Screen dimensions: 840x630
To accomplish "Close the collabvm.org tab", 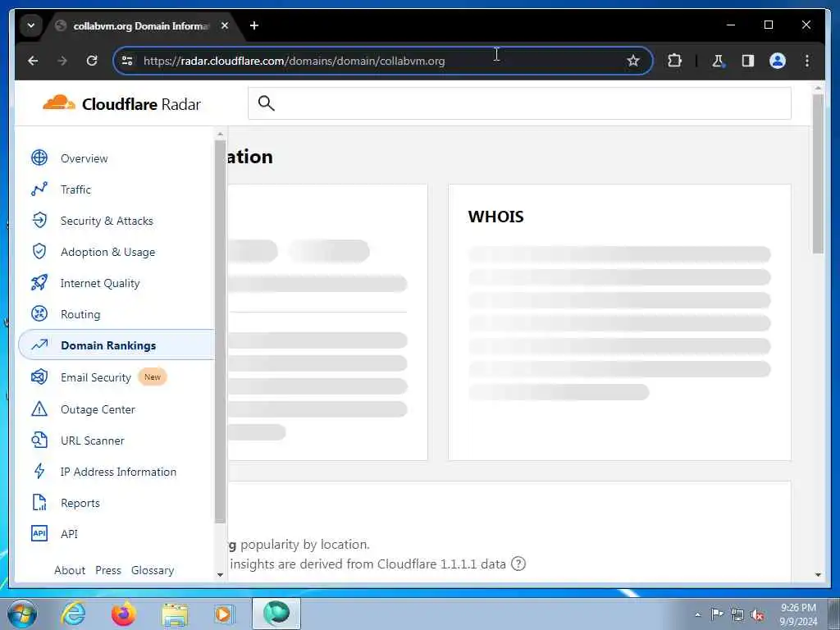I will point(225,25).
